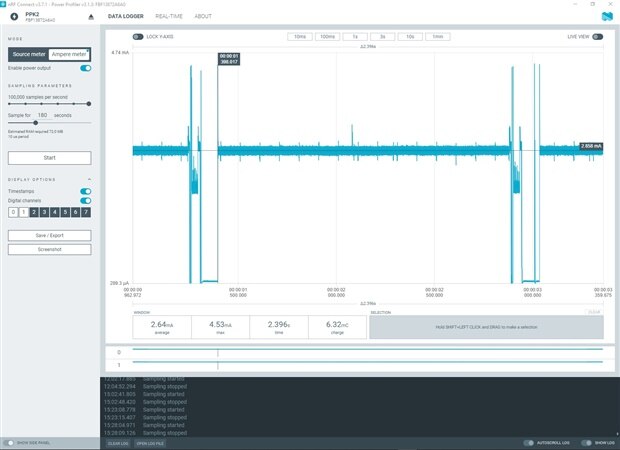Click the digital channel 0 trace
Screen dimensions: 620x450
(368, 350)
